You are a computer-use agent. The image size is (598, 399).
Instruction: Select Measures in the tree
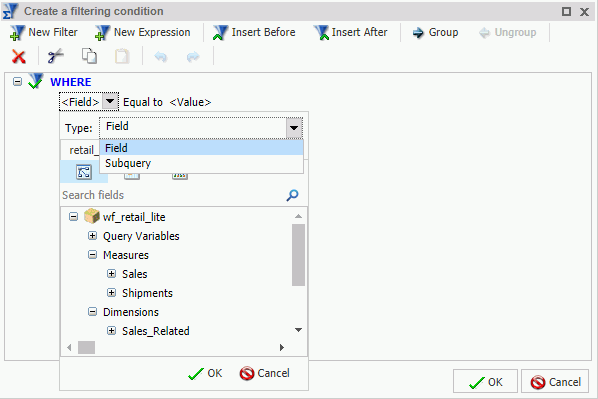tap(126, 255)
